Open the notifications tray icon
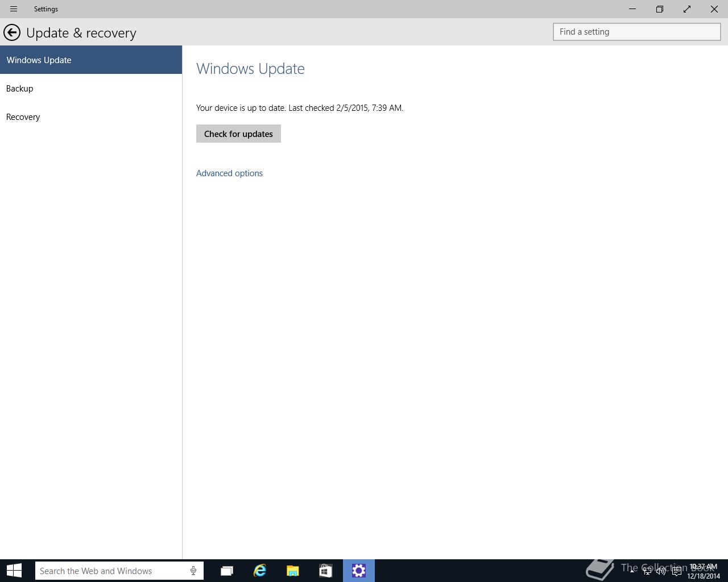Screen dimensions: 728x582 676,571
